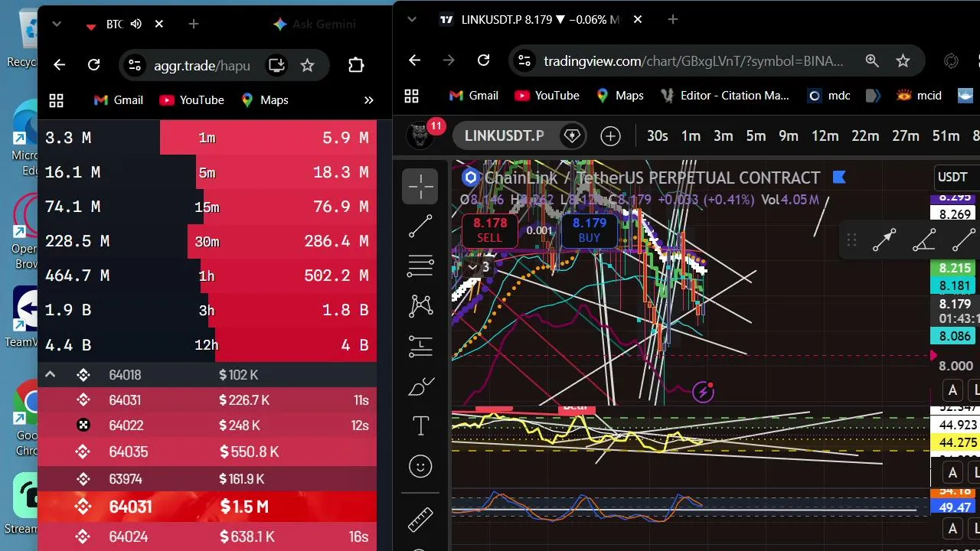The height and width of the screenshot is (551, 980).
Task: Select the 51m chart timeframe
Action: [946, 136]
